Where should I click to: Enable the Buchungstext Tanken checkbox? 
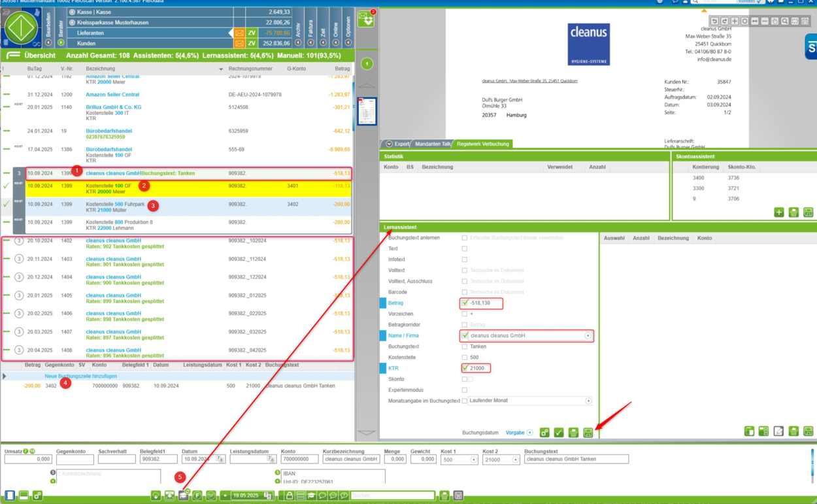pyautogui.click(x=465, y=346)
